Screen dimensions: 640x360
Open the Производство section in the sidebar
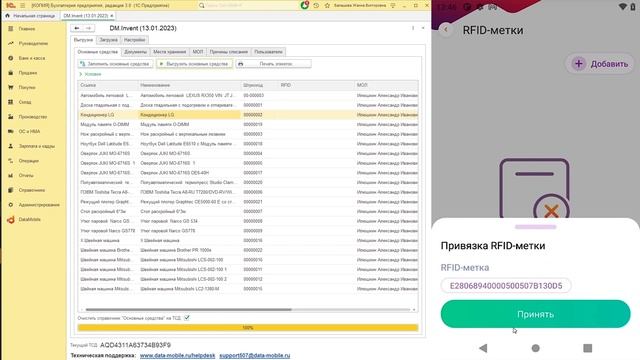point(32,117)
